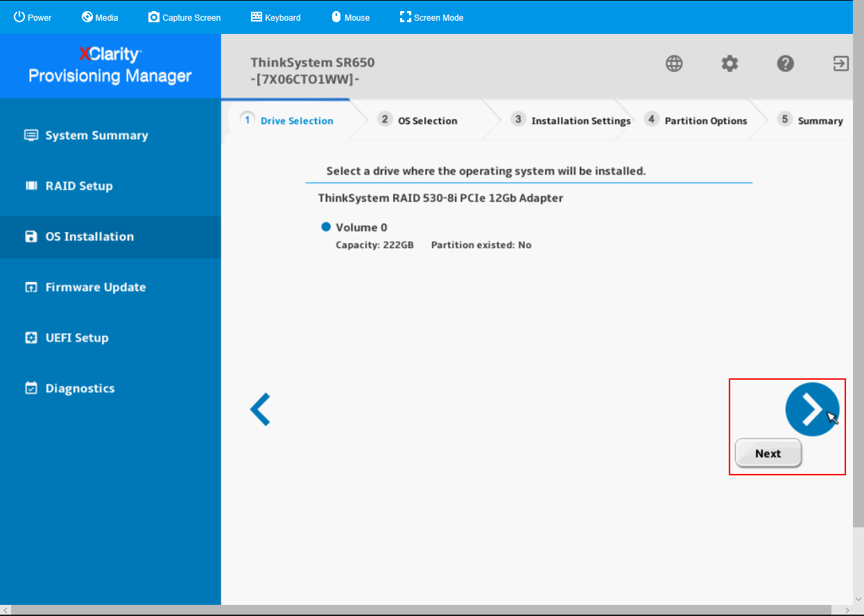Select step 3 Installation Settings tab
Image resolution: width=864 pixels, height=616 pixels.
(x=571, y=120)
